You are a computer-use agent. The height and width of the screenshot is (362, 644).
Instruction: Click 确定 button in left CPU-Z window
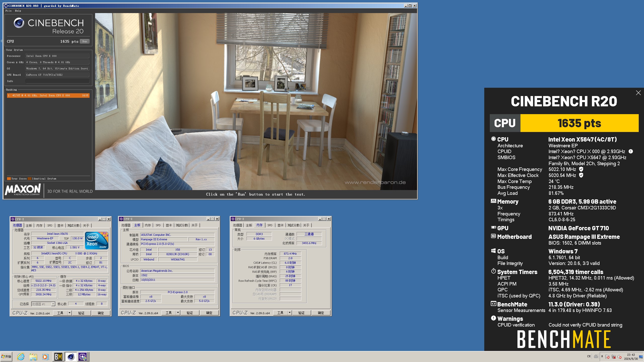[101, 313]
